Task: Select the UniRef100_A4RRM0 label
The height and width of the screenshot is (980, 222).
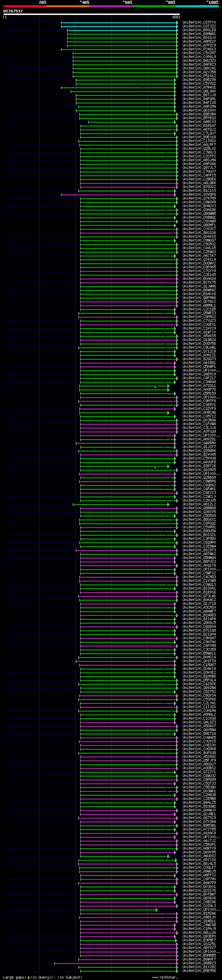Action: tap(199, 443)
